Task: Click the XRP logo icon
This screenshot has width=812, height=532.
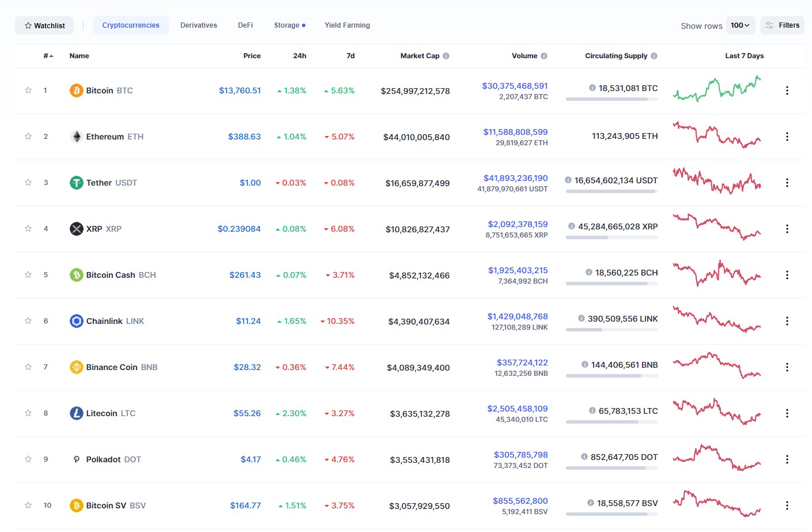Action: pos(76,229)
